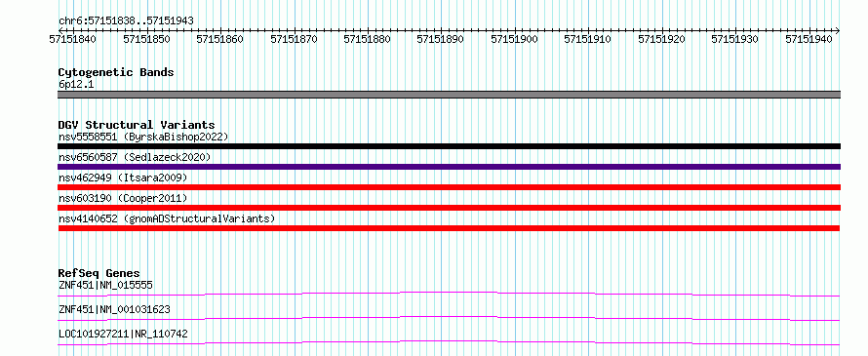Click ruler position label 57151940
Screen dimensions: 868x356
point(809,39)
